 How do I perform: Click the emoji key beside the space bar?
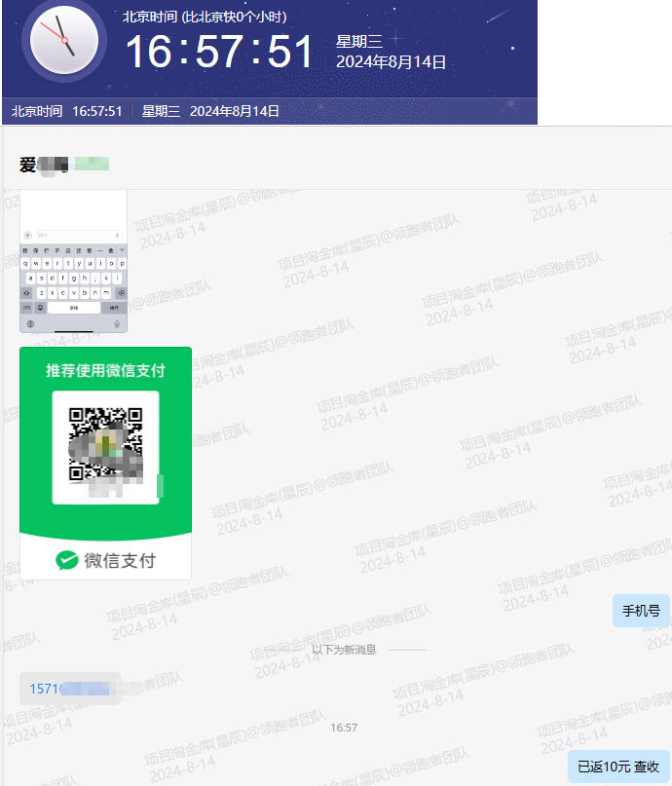pos(41,307)
